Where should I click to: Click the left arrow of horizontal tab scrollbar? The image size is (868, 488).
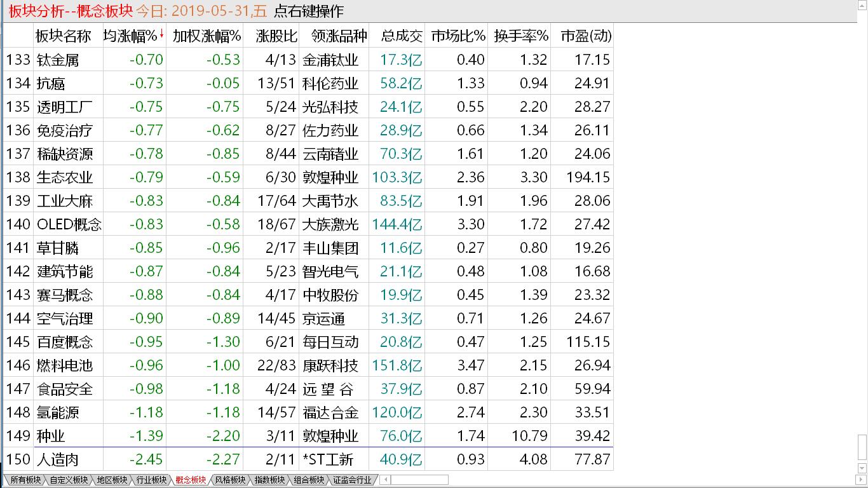click(384, 480)
